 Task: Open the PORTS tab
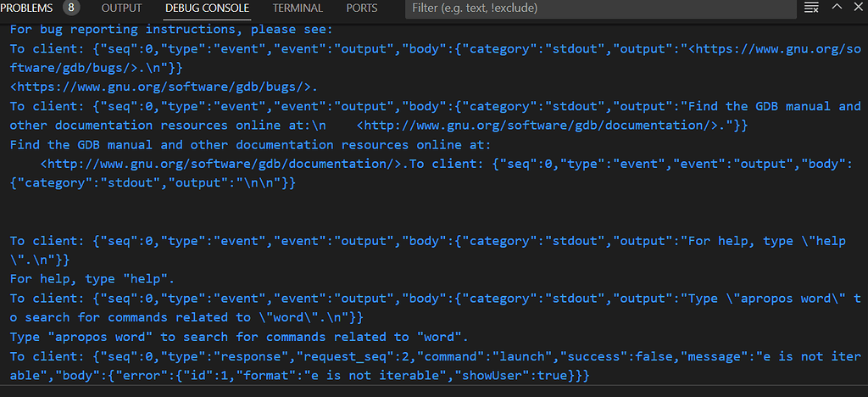pyautogui.click(x=361, y=8)
